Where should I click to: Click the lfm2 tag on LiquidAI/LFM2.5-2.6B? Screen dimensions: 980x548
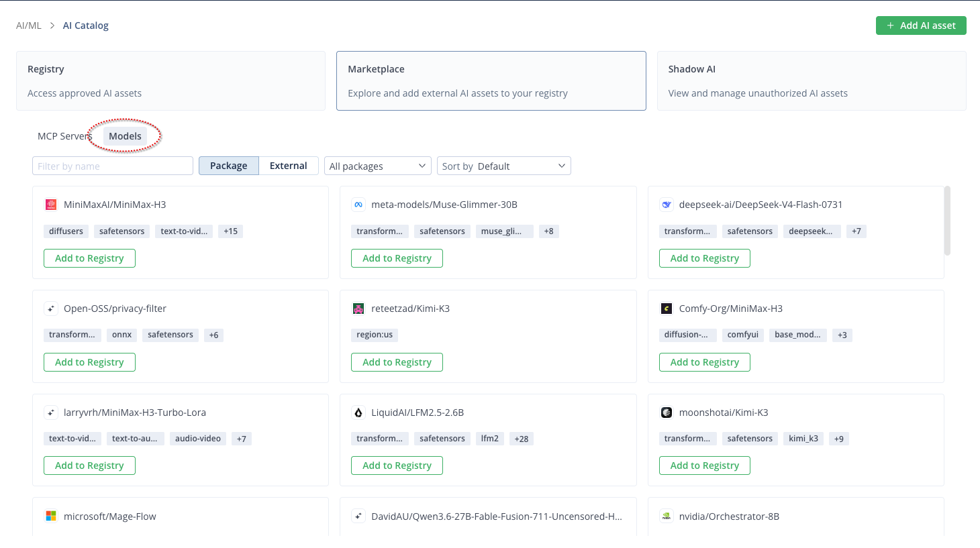490,439
